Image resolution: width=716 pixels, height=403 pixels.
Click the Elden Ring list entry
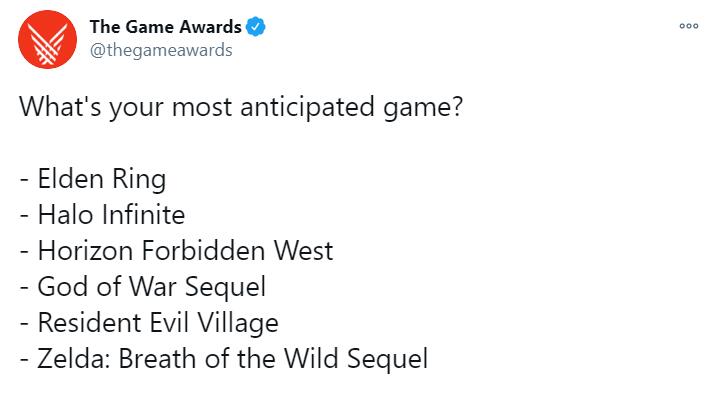(x=93, y=179)
